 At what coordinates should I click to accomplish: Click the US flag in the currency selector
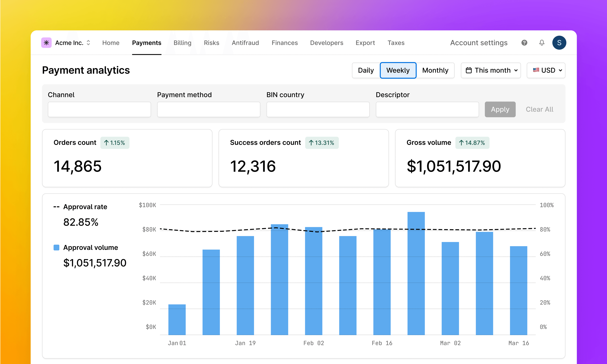click(x=536, y=70)
